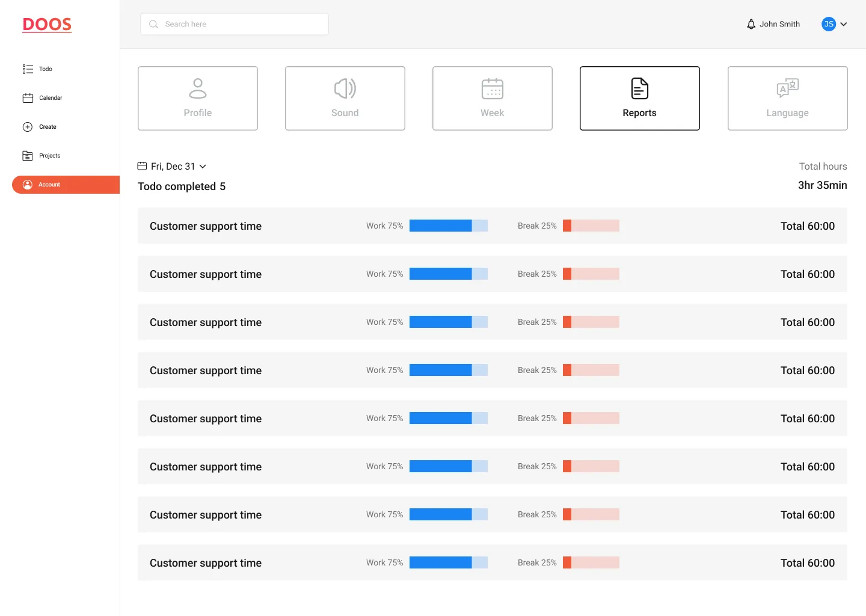This screenshot has height=616, width=866.
Task: Select the Reports tab card
Action: pos(640,98)
